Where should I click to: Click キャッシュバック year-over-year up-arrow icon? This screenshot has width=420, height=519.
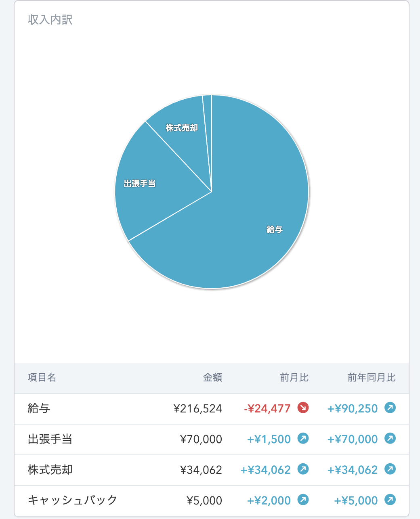coord(390,500)
